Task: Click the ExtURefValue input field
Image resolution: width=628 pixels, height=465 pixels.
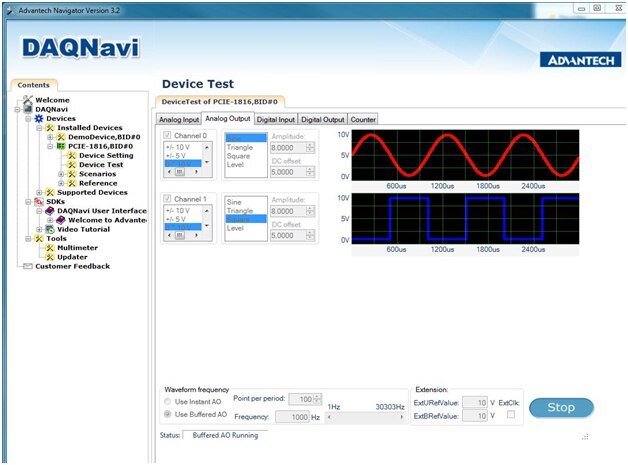Action: click(475, 402)
